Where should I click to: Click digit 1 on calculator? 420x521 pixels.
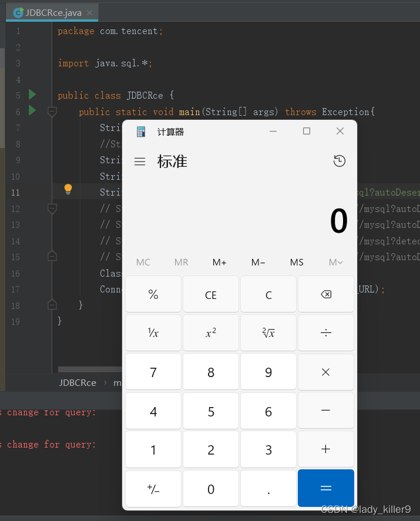153,449
